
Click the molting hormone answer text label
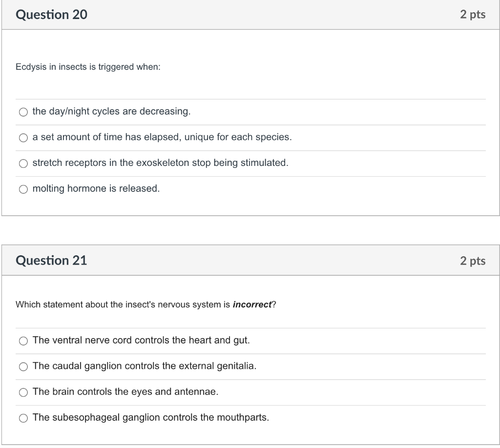click(96, 189)
